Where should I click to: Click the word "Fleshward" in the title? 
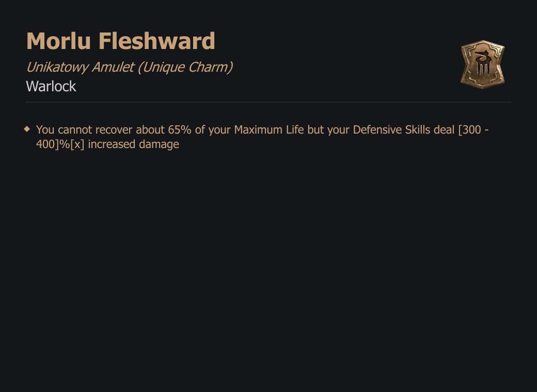click(157, 41)
